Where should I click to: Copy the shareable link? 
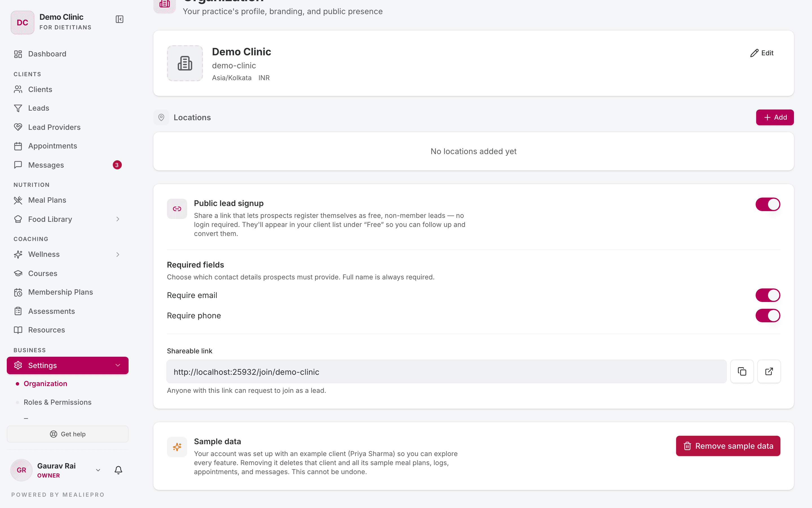coord(742,371)
